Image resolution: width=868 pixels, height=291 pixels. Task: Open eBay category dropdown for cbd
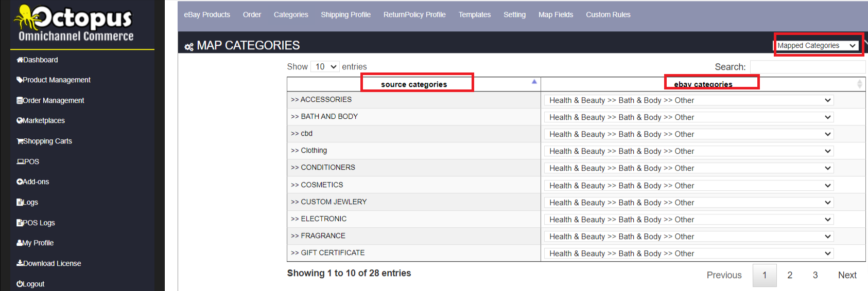689,134
